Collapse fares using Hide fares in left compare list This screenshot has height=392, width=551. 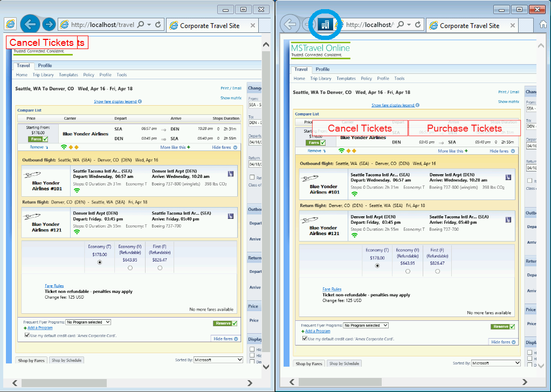click(224, 147)
